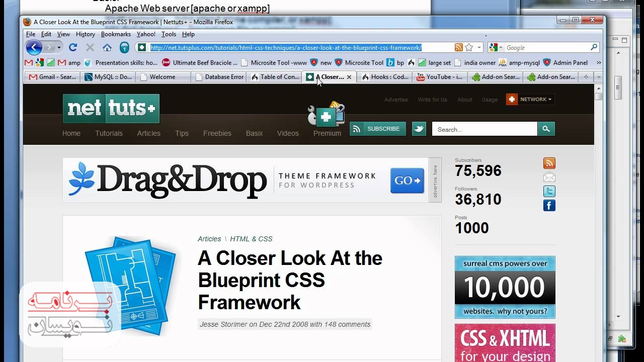Click the teal round toolbar icon beside Home
This screenshot has width=644, height=362.
pos(124,48)
